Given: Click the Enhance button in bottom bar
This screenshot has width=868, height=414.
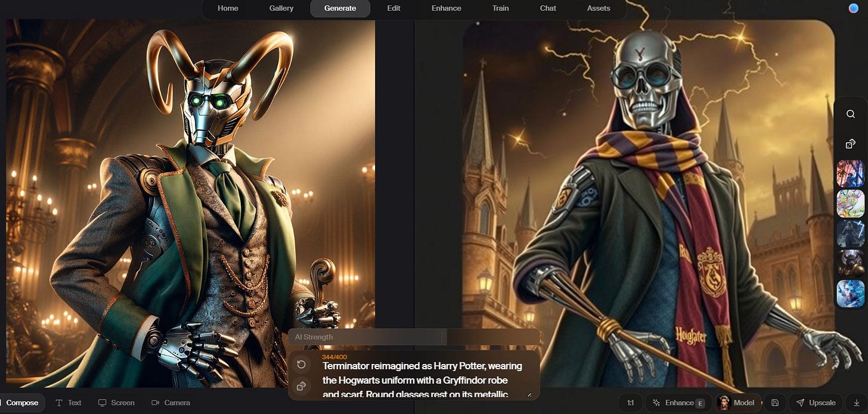Looking at the screenshot, I should coord(679,403).
